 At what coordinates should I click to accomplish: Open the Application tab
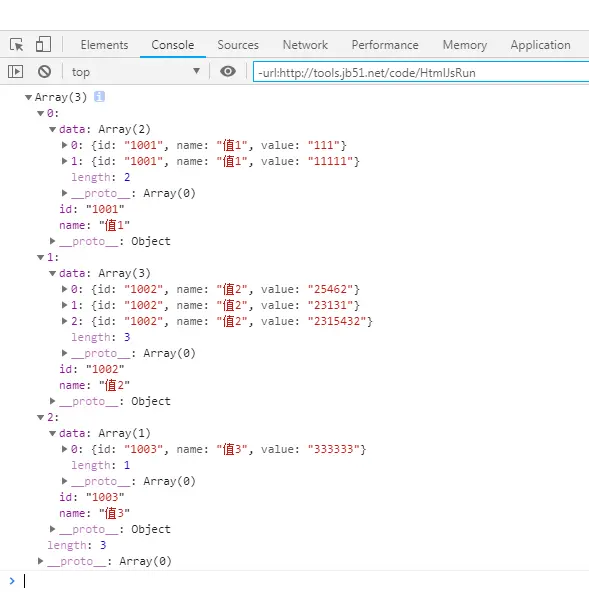pyautogui.click(x=540, y=45)
